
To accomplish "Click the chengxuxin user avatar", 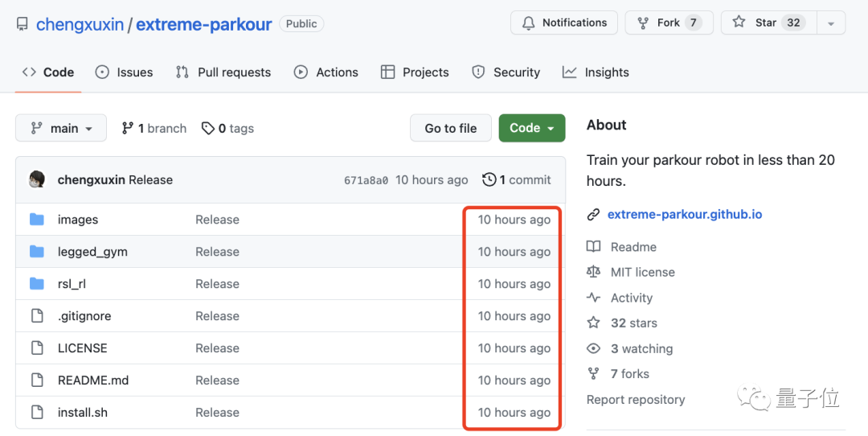I will pyautogui.click(x=37, y=179).
